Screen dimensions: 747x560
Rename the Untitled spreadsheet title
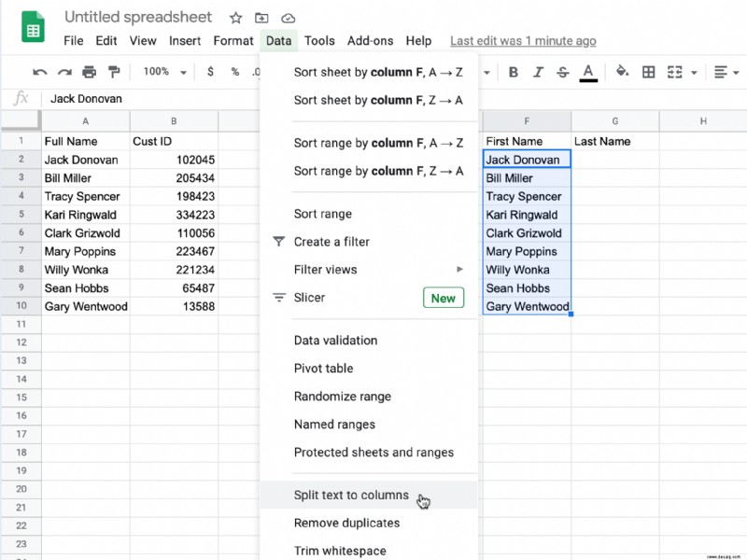pyautogui.click(x=138, y=17)
